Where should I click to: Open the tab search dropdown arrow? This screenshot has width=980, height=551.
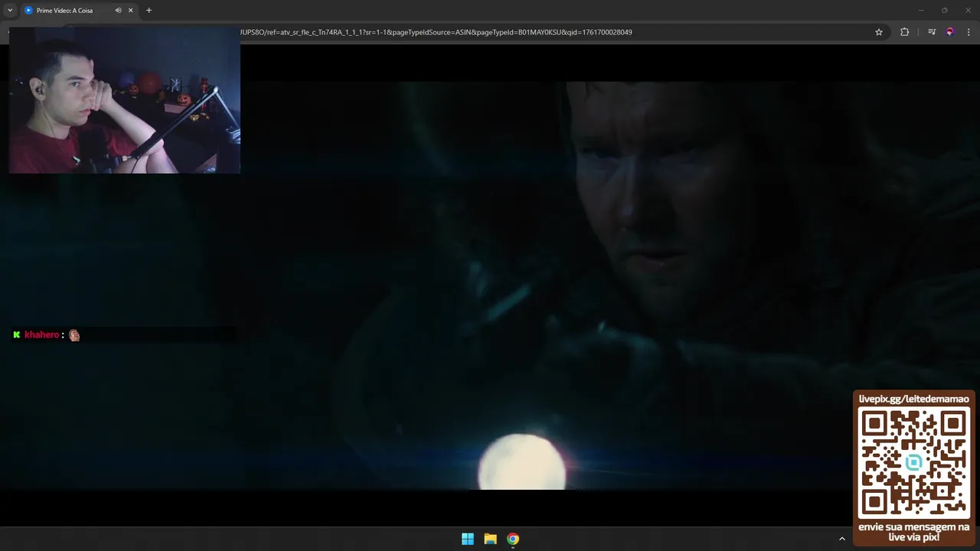tap(10, 11)
